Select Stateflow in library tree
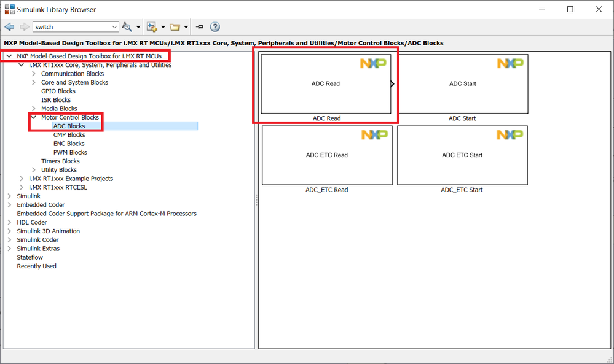 (x=30, y=257)
